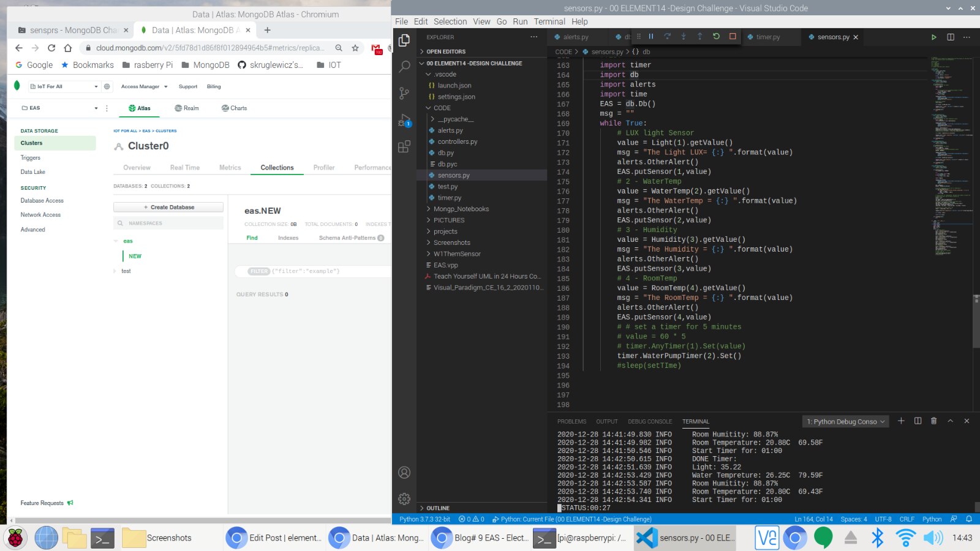Open the Search view in activity bar
Screen dimensions: 980x551
pyautogui.click(x=404, y=67)
